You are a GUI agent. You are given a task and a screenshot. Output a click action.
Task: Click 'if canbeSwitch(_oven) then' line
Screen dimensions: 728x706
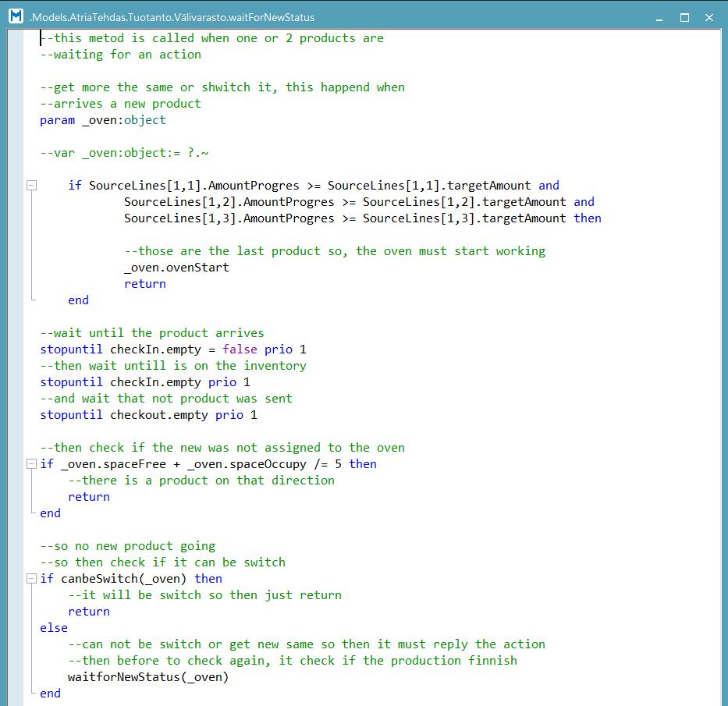pos(131,578)
